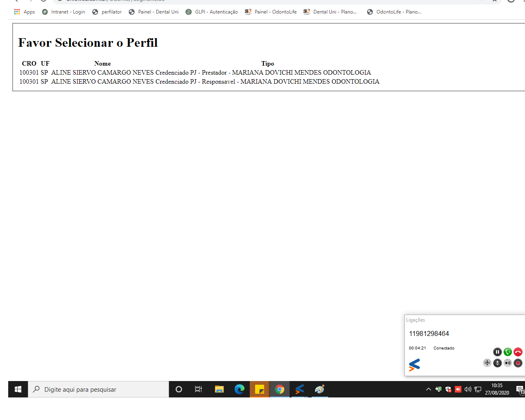Viewport: 525px width, 420px height.
Task: Open the Intranet - Login bookmark
Action: [64, 12]
